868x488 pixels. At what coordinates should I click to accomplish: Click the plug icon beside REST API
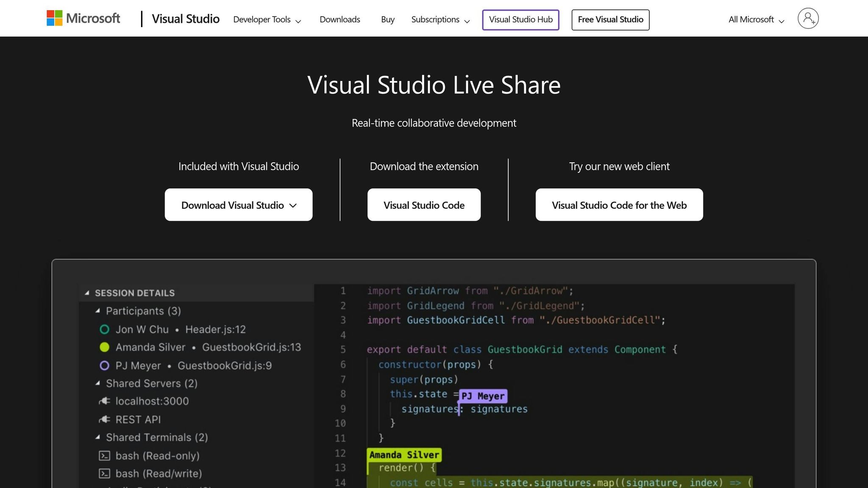click(104, 419)
